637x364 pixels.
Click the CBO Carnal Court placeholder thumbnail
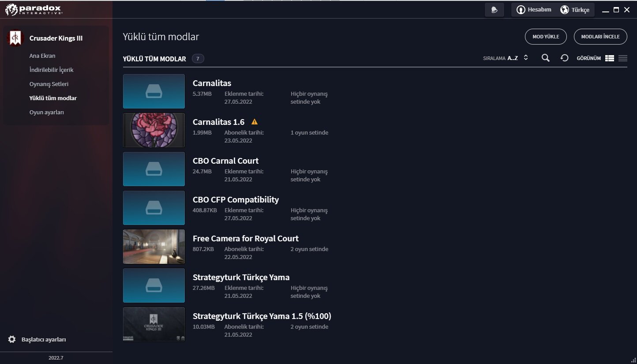[154, 169]
